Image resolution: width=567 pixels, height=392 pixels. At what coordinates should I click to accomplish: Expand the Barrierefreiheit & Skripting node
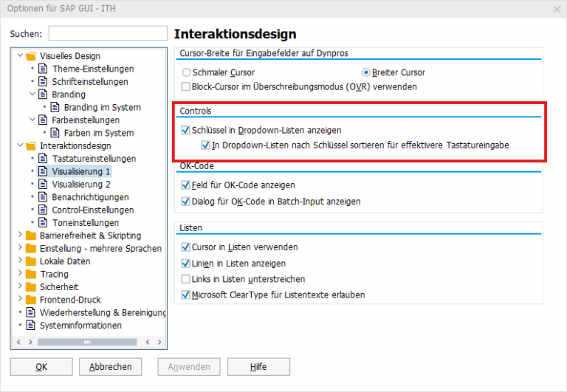pyautogui.click(x=20, y=235)
